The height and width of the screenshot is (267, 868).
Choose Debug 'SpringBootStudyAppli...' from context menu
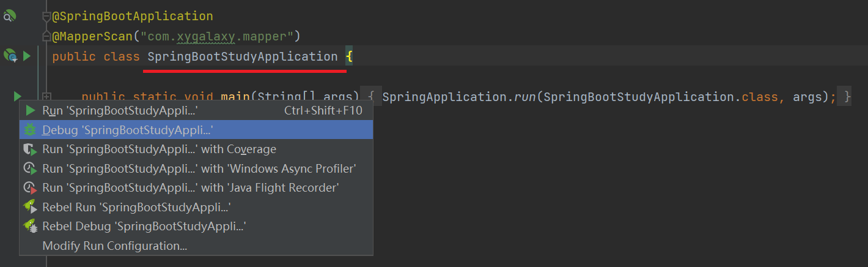click(x=127, y=130)
